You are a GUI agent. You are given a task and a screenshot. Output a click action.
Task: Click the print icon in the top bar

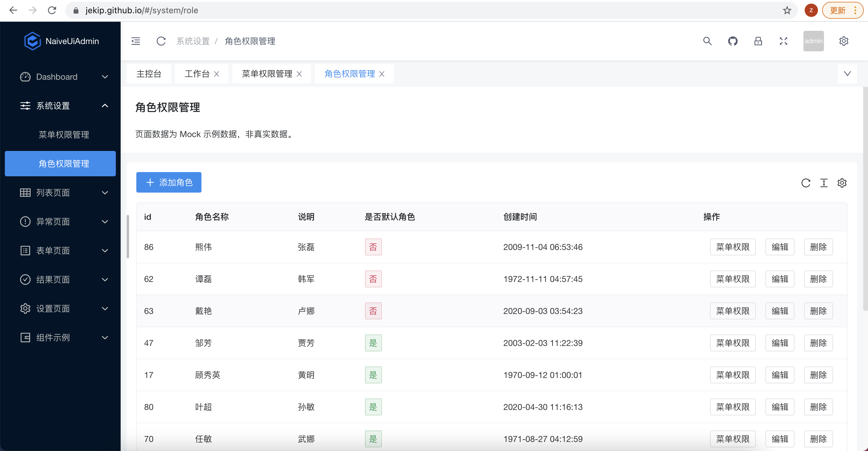click(758, 41)
